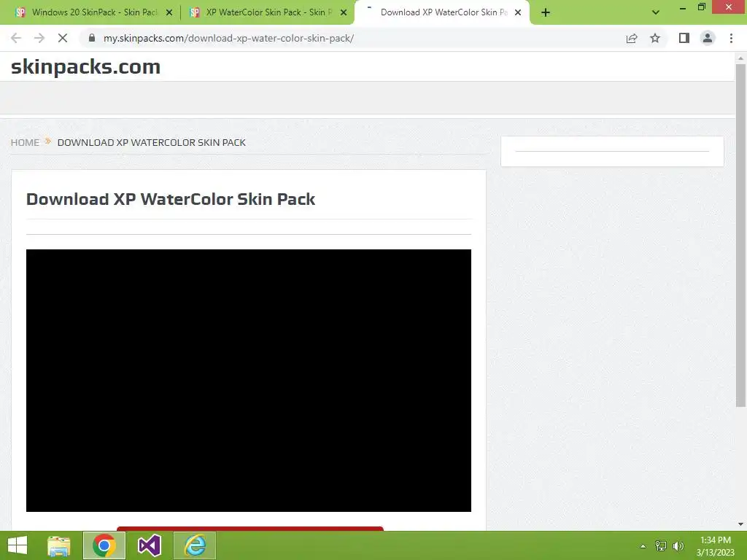Viewport: 747px width, 560px height.
Task: Open File Explorer from taskbar
Action: coord(58,545)
